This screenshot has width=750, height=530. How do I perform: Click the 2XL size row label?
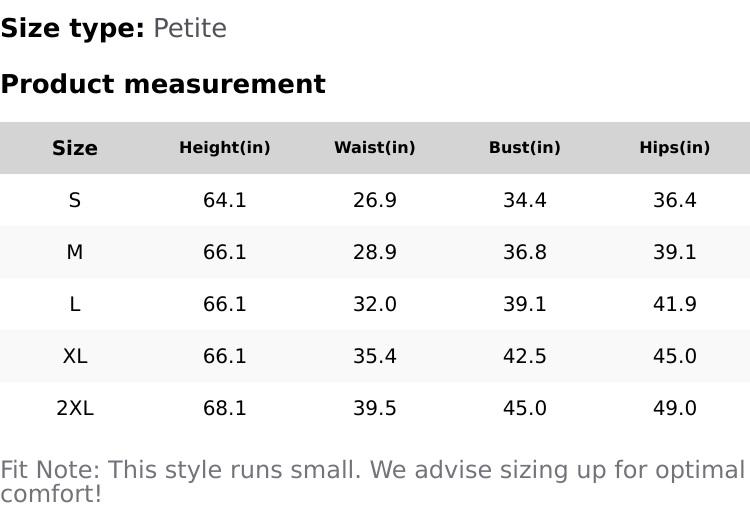tap(75, 408)
